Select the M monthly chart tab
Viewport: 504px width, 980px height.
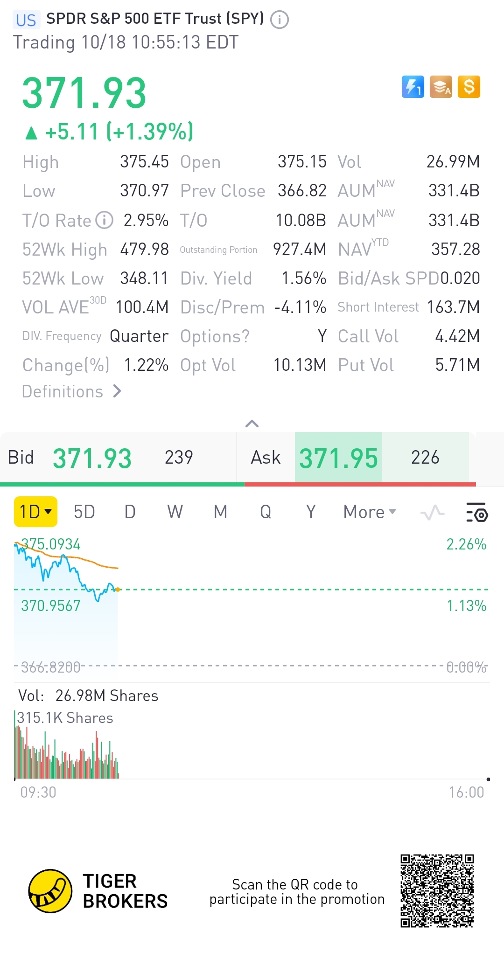point(220,512)
